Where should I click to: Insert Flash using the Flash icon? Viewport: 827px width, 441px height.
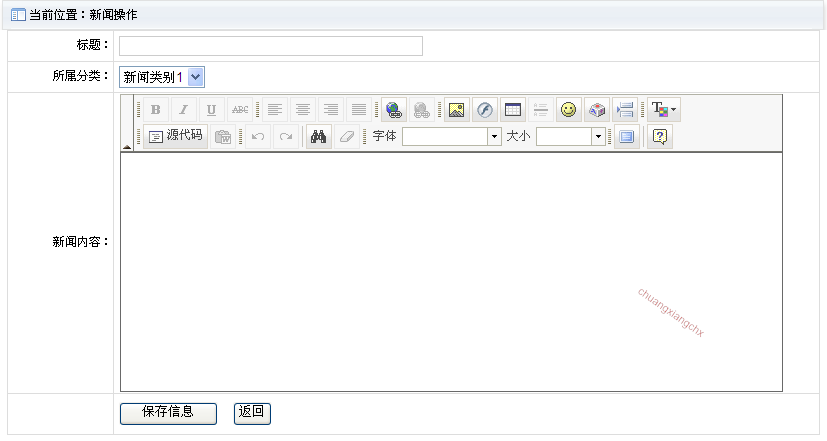click(x=485, y=109)
